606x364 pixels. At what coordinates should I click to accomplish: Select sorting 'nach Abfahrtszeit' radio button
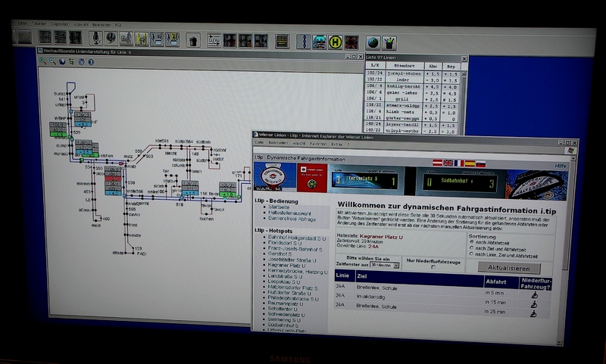(x=471, y=242)
